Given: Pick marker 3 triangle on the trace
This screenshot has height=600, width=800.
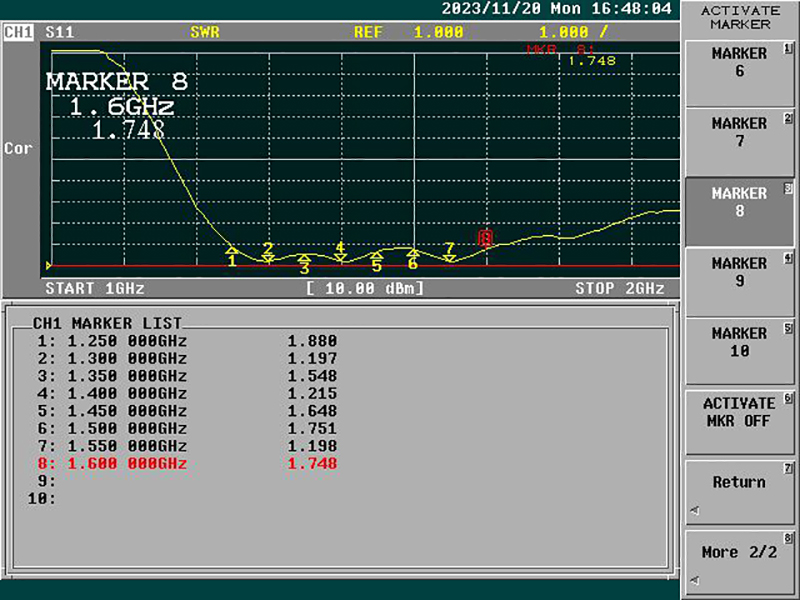Looking at the screenshot, I should pyautogui.click(x=305, y=258).
